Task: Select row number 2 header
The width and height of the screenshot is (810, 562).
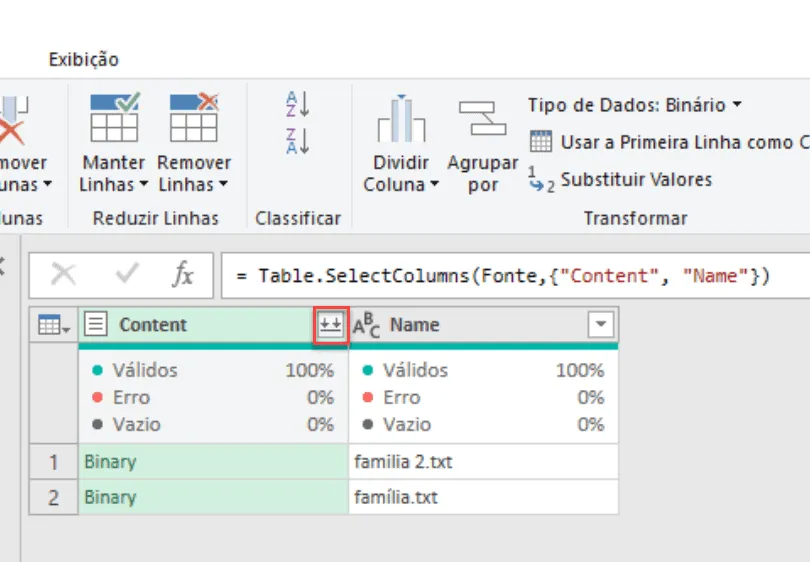Action: point(54,497)
